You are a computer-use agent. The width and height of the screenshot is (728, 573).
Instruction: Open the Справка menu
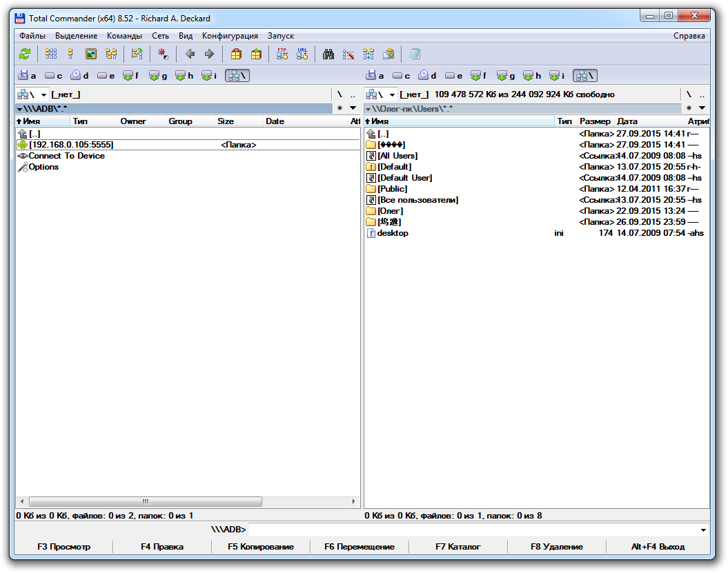689,36
